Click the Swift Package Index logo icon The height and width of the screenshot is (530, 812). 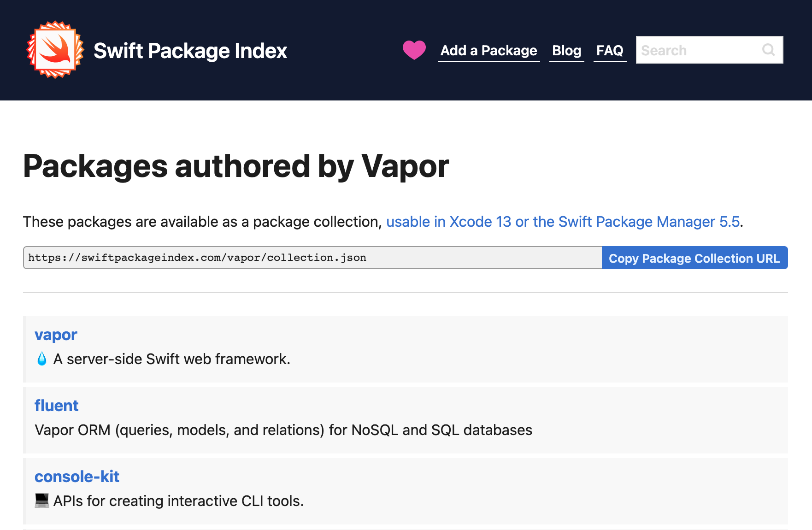tap(55, 50)
